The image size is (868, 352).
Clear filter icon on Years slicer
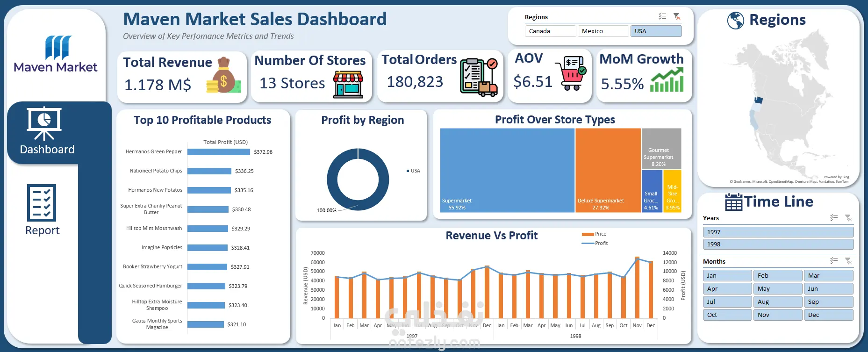tap(848, 218)
